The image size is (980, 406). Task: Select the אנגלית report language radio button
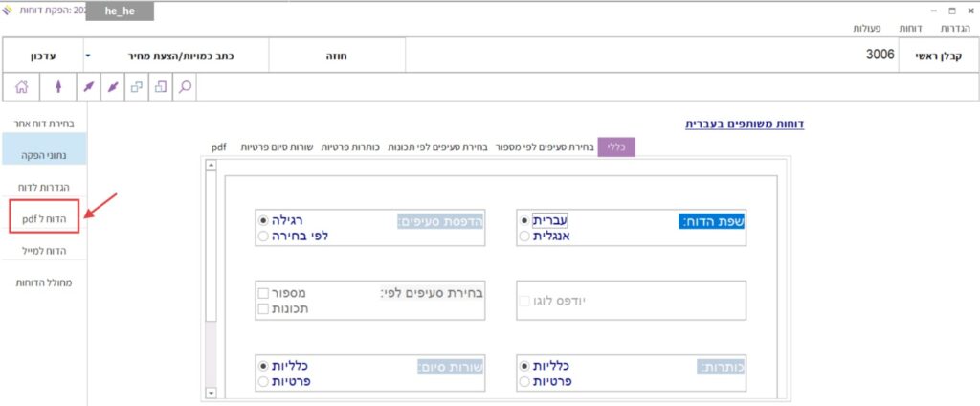tap(523, 236)
